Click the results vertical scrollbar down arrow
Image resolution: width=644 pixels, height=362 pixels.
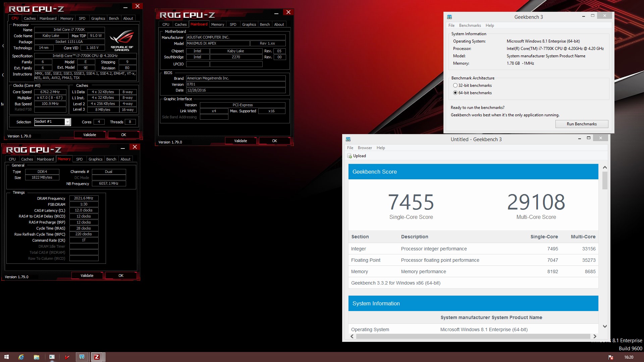tap(605, 326)
